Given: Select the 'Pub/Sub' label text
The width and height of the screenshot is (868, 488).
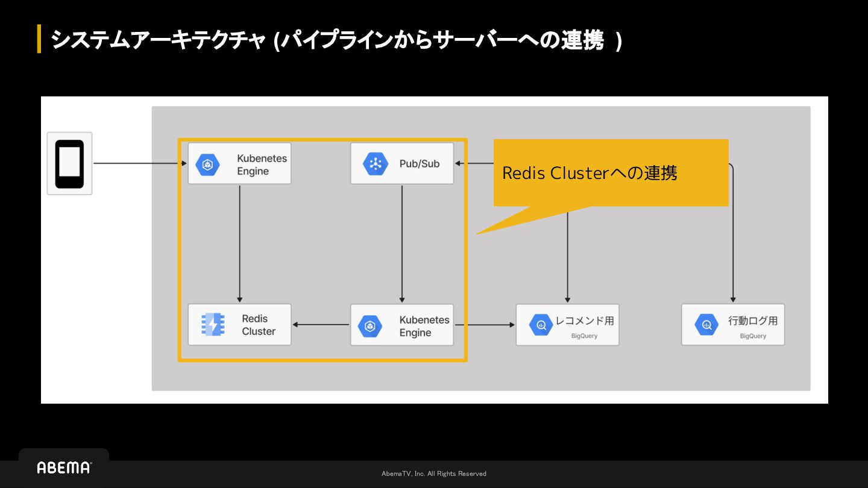Looking at the screenshot, I should pos(420,164).
